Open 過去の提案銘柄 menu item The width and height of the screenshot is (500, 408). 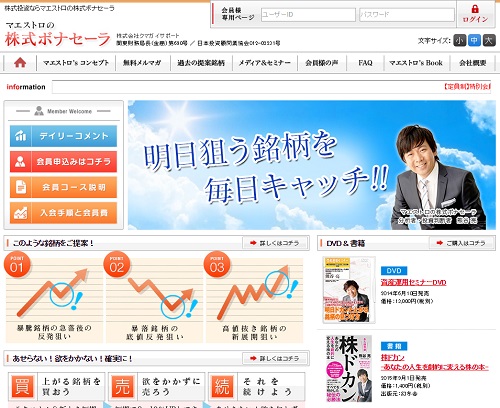[201, 63]
